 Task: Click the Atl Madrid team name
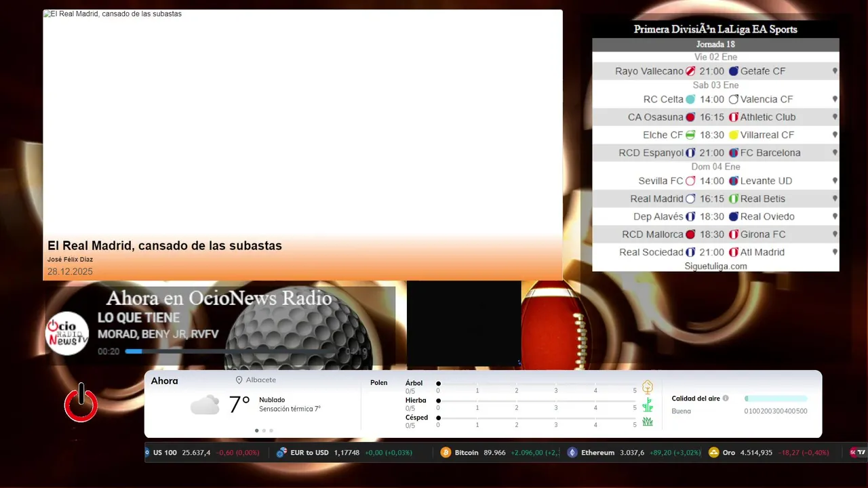762,252
